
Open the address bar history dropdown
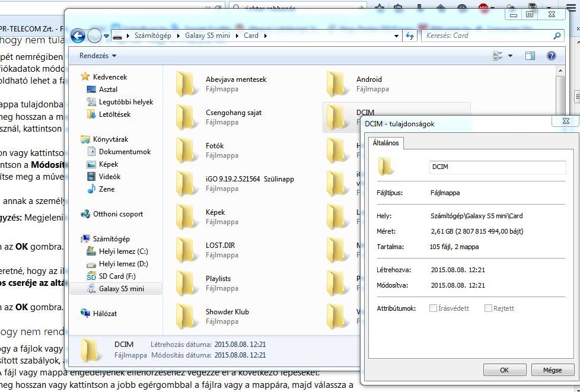(x=396, y=36)
